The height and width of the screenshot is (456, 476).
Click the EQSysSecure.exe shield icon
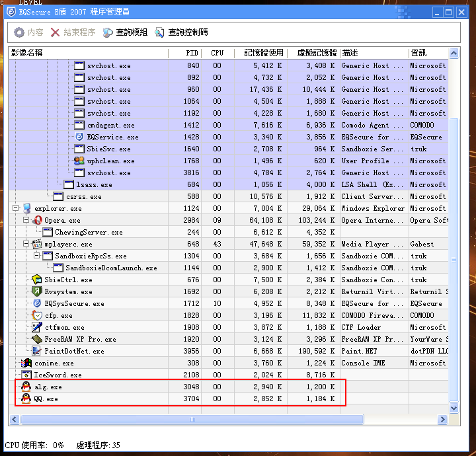[37, 303]
